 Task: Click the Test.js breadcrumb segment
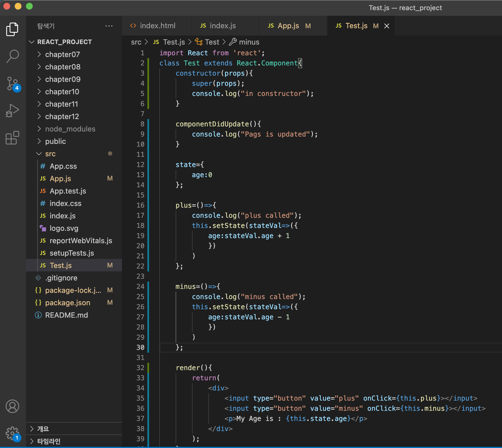(x=174, y=42)
